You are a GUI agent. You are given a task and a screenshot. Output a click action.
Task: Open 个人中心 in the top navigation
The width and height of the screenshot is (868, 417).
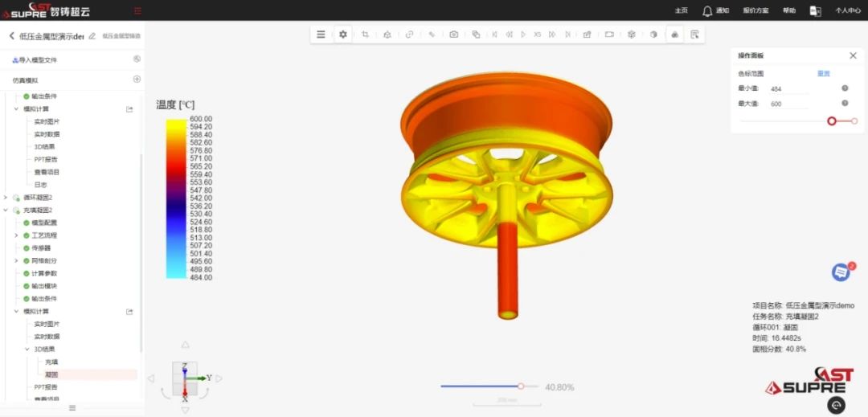pos(848,11)
